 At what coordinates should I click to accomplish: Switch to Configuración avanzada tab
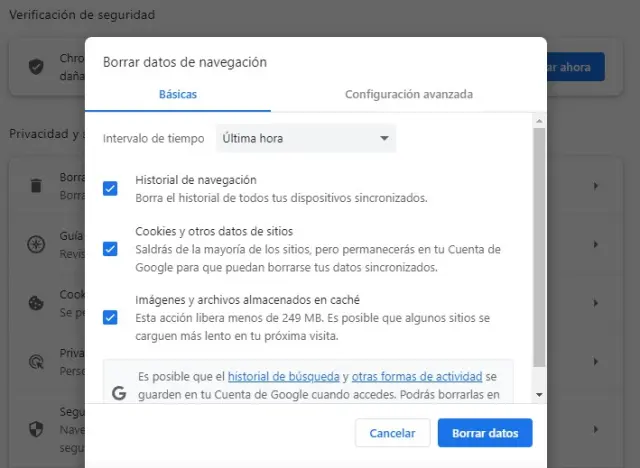coord(408,94)
